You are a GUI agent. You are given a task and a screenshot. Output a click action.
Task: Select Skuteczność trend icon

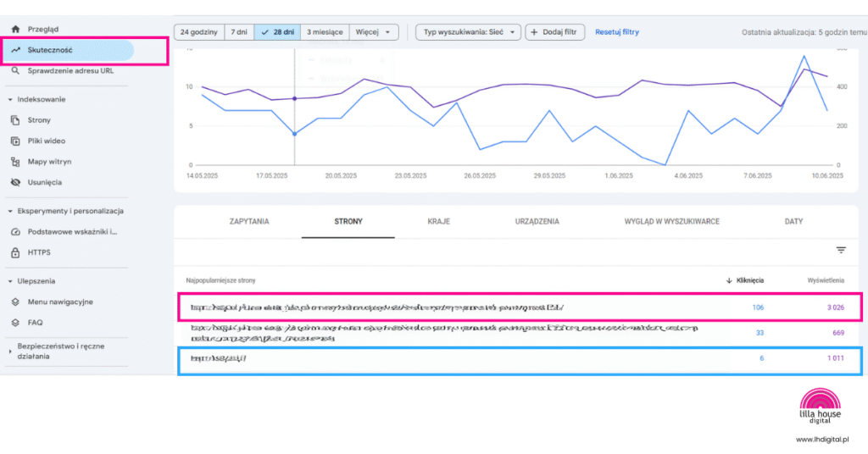pos(15,50)
